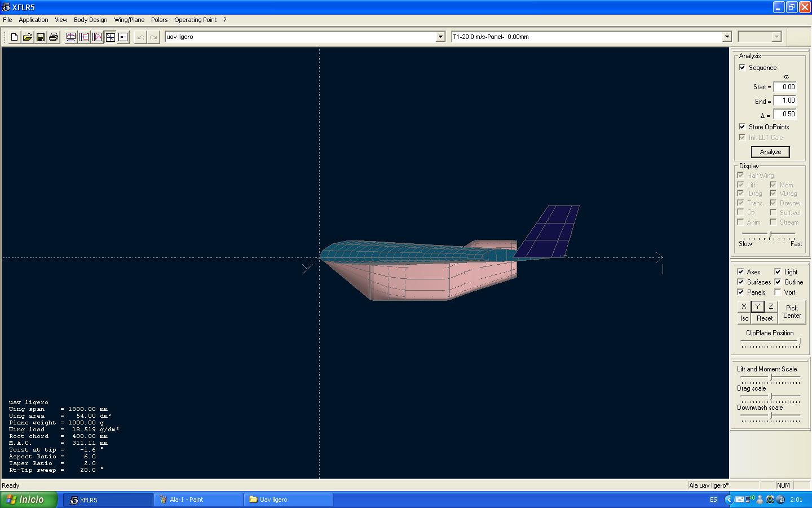Enable the Vort. display checkbox
The height and width of the screenshot is (508, 812).
tap(778, 292)
